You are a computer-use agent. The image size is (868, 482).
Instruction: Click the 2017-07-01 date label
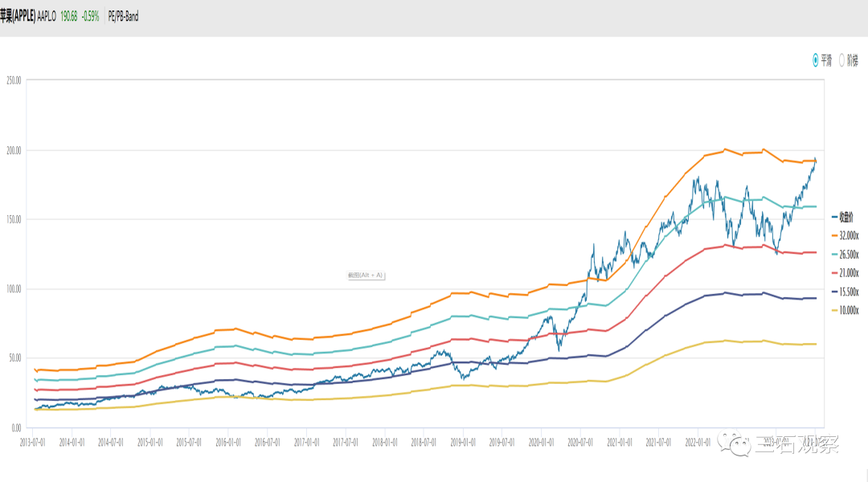346,443
